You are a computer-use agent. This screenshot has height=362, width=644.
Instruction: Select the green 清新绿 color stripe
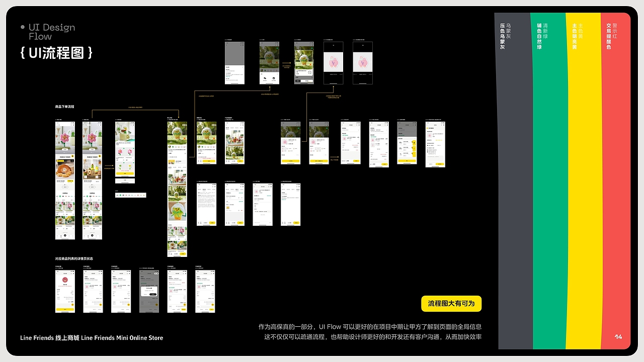(x=549, y=181)
